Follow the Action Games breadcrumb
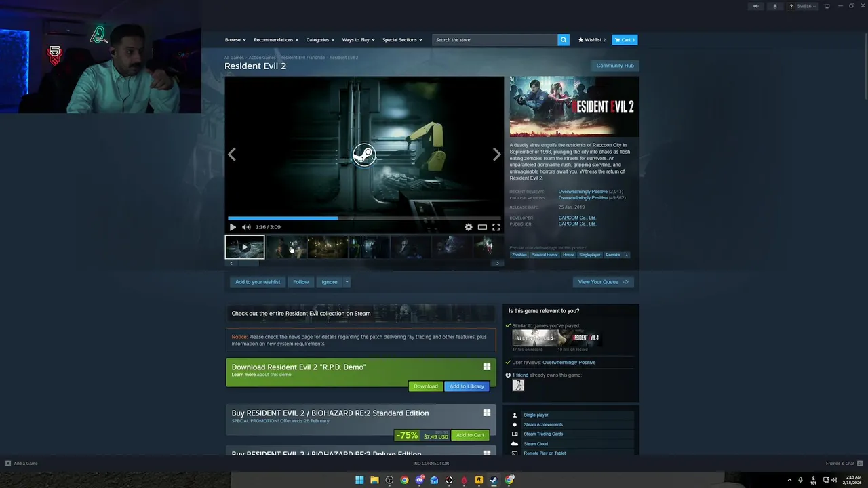The image size is (868, 488). (262, 58)
